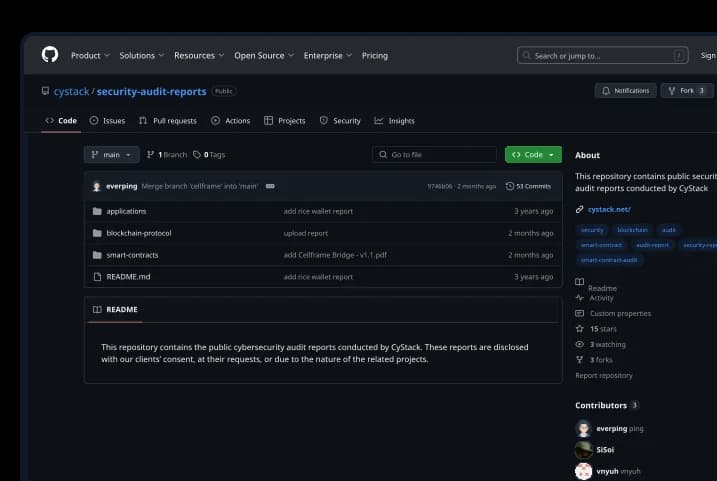Viewport: 717px width, 481px height.
Task: Focus the Search or jump to field
Action: pyautogui.click(x=602, y=55)
